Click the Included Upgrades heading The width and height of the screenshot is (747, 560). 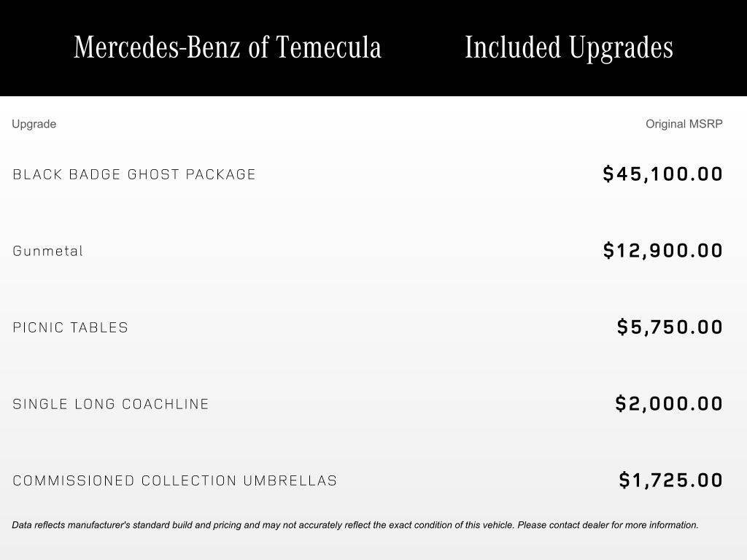[x=569, y=49]
